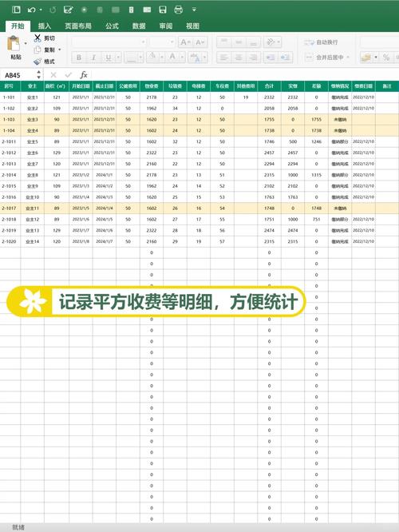
Task: Click the Name Box stepper arrows
Action: [38, 74]
